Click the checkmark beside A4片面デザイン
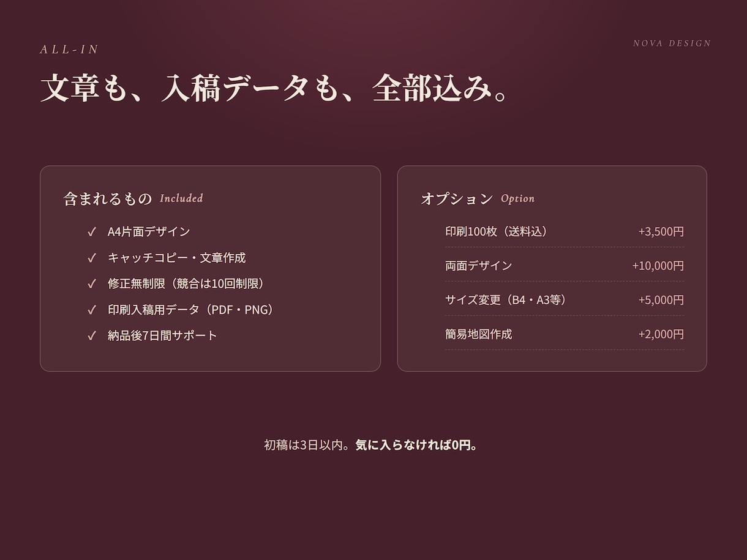The height and width of the screenshot is (560, 747). click(x=92, y=231)
